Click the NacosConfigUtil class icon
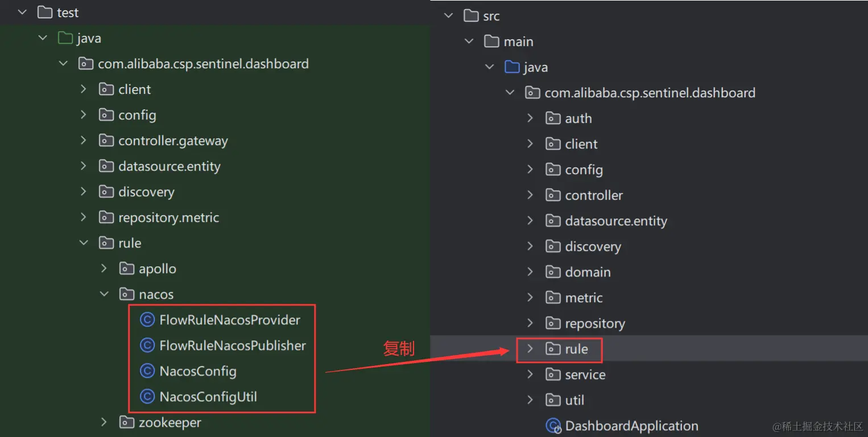Image resolution: width=868 pixels, height=437 pixels. (x=147, y=397)
